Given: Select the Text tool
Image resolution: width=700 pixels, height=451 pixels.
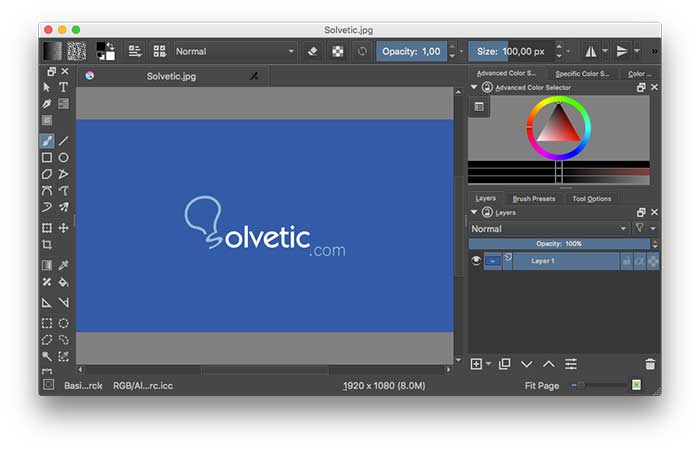Looking at the screenshot, I should (x=63, y=87).
